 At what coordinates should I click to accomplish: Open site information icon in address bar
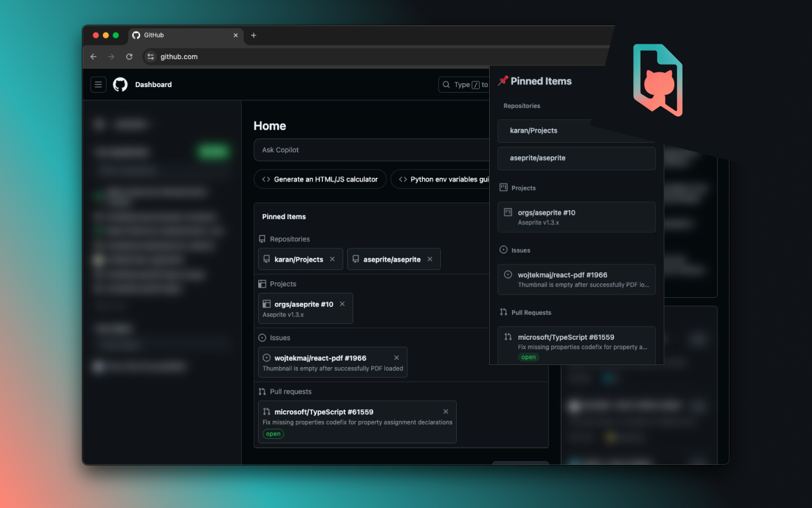(x=150, y=57)
